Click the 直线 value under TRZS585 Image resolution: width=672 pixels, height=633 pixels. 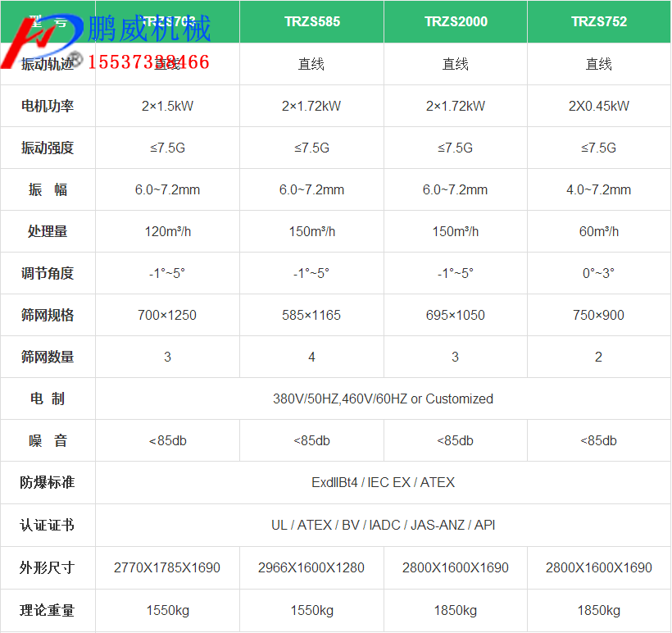click(x=311, y=63)
